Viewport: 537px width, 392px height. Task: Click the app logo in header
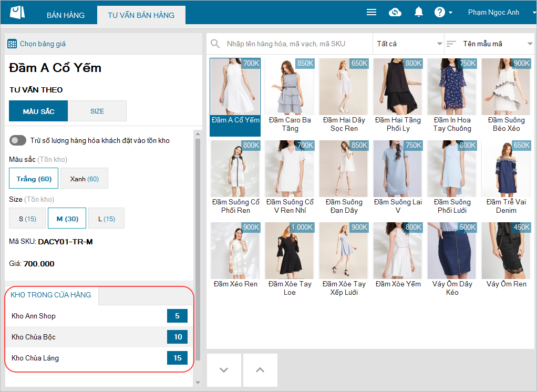pos(17,13)
